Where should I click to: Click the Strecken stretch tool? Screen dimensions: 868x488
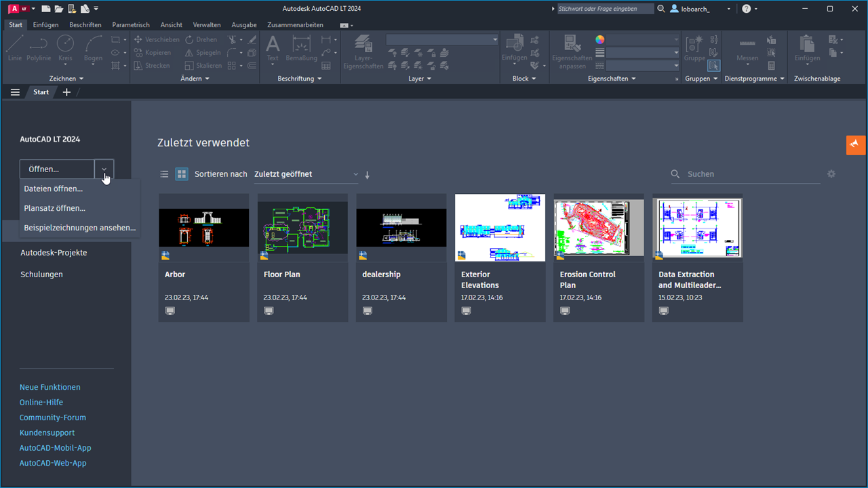[152, 66]
